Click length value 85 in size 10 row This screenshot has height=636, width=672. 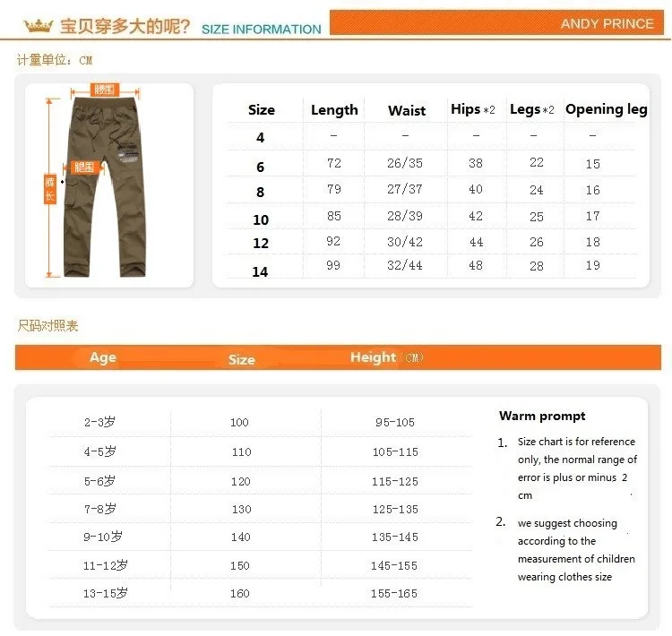pyautogui.click(x=334, y=216)
